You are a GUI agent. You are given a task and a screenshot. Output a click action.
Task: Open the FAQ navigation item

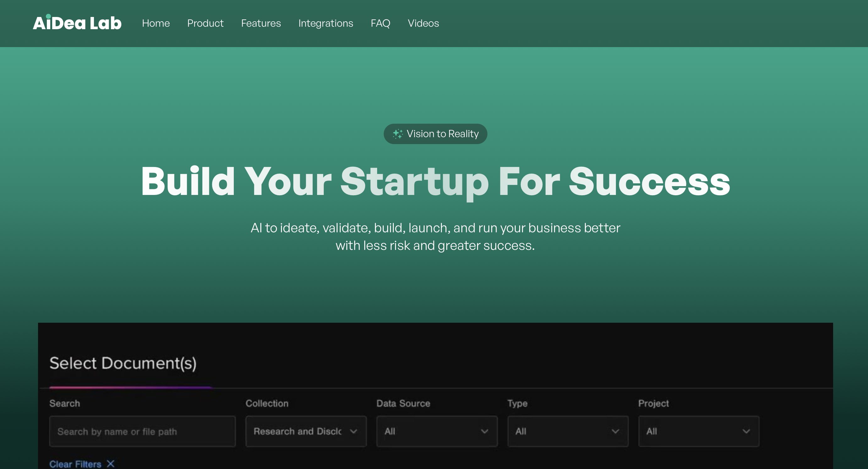click(380, 23)
